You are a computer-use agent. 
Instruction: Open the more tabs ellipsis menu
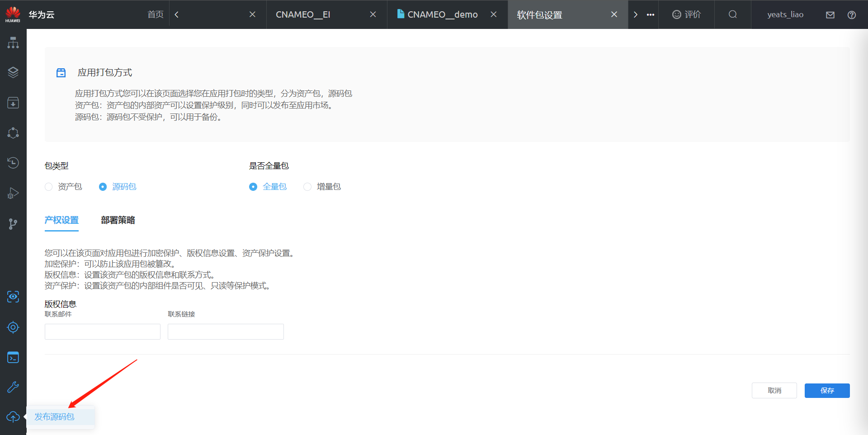(x=651, y=15)
